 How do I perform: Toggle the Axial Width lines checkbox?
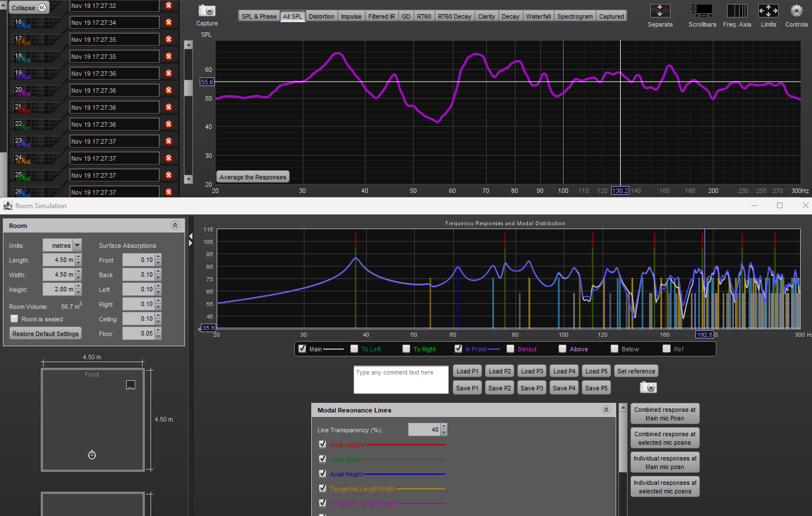(323, 459)
